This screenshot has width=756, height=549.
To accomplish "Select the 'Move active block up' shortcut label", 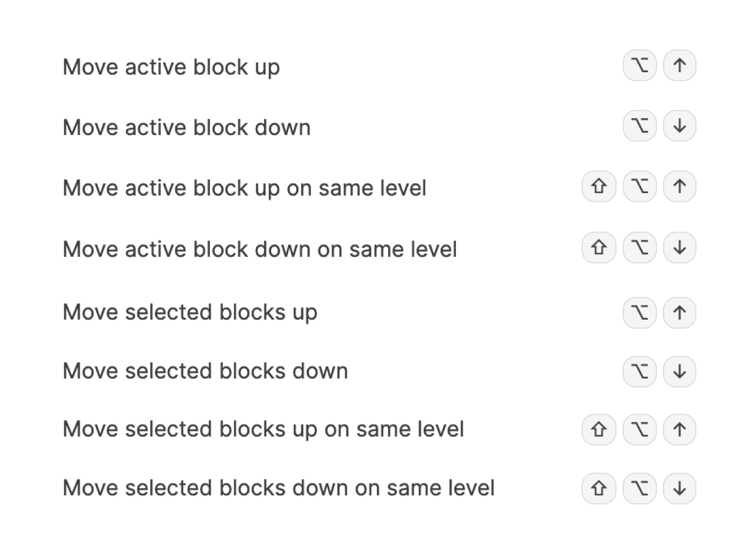I will point(171,67).
